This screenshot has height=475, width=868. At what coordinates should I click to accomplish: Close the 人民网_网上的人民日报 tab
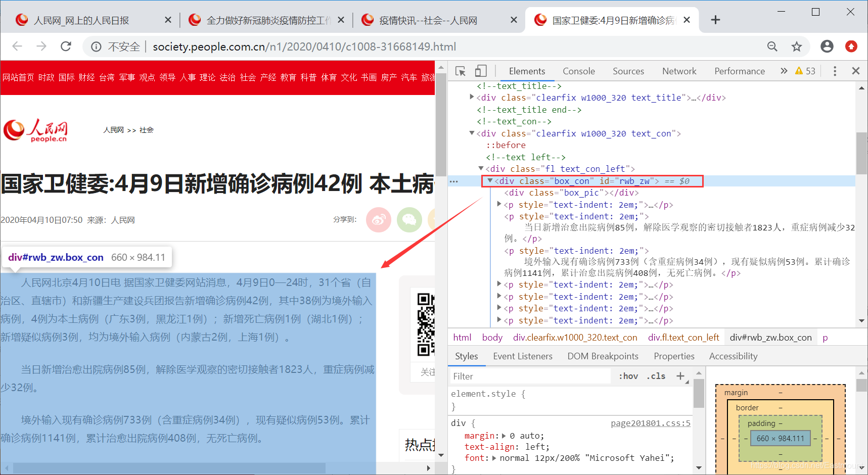[168, 20]
